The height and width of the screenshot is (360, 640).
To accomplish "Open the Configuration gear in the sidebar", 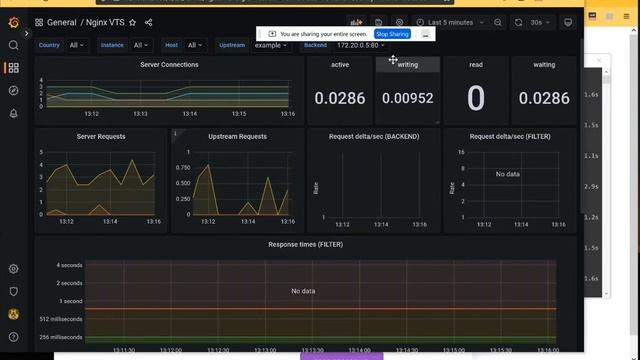I will click(x=13, y=269).
